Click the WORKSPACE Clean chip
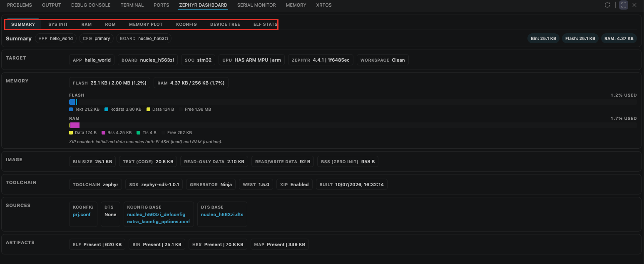Image resolution: width=644 pixels, height=264 pixels. (x=383, y=60)
